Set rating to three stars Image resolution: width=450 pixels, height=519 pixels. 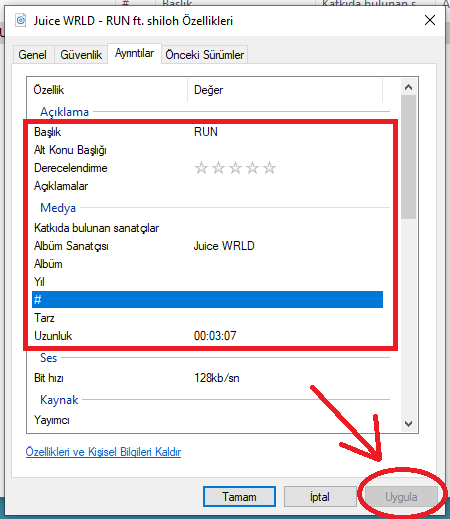(x=235, y=168)
